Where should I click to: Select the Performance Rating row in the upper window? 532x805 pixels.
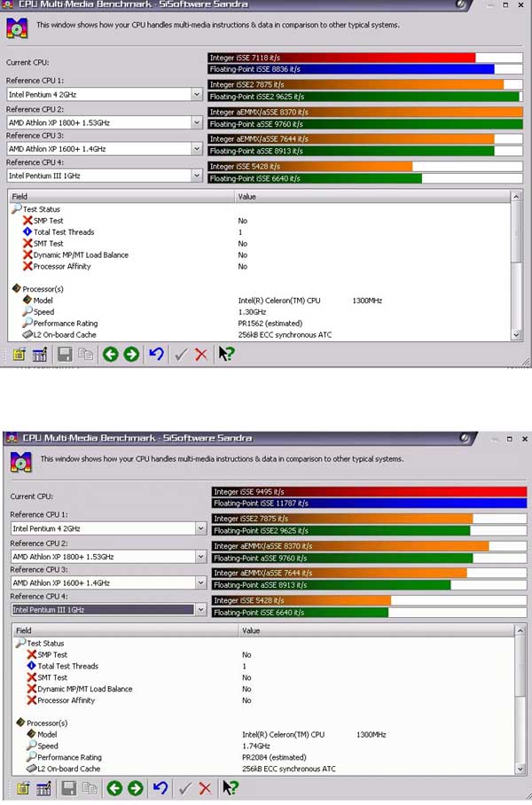(x=259, y=324)
